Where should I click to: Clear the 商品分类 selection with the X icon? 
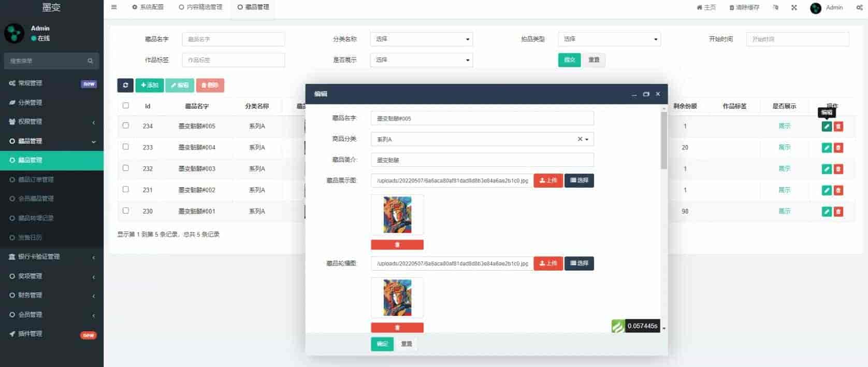click(580, 139)
